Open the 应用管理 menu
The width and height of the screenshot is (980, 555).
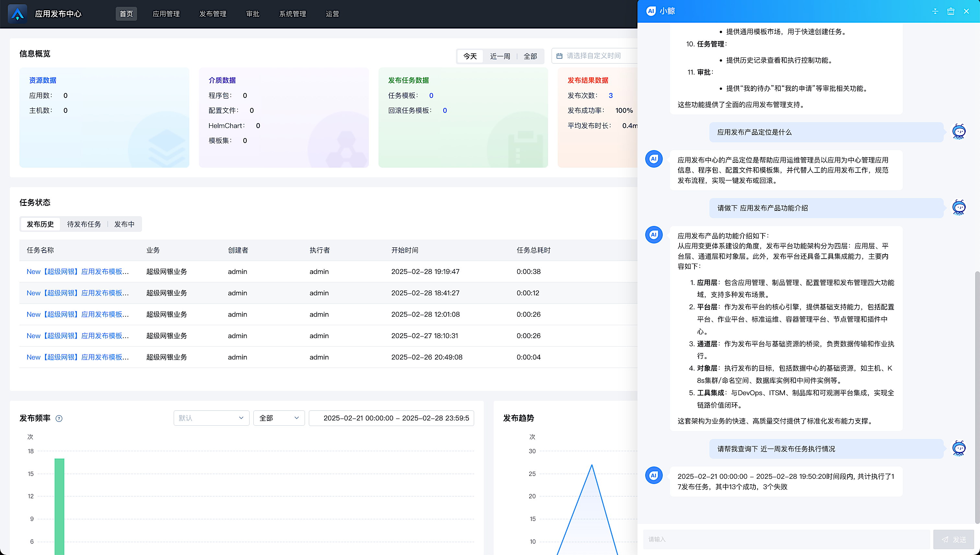point(166,14)
